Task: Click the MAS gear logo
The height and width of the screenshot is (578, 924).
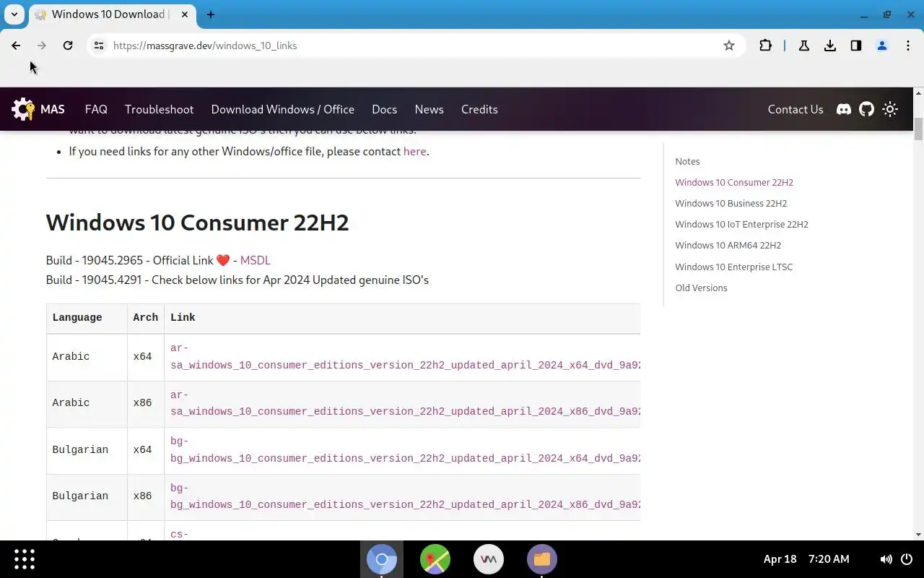Action: click(23, 109)
